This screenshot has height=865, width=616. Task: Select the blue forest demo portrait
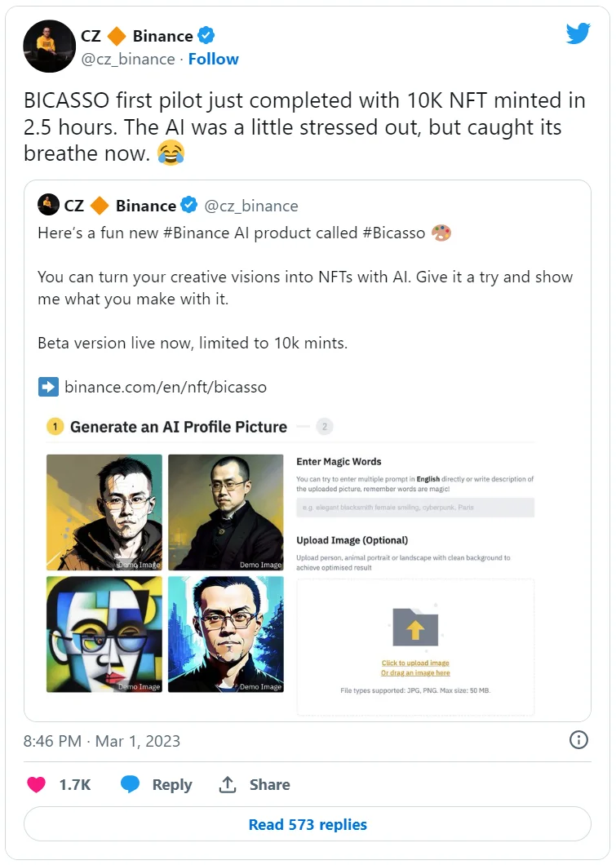coord(225,634)
